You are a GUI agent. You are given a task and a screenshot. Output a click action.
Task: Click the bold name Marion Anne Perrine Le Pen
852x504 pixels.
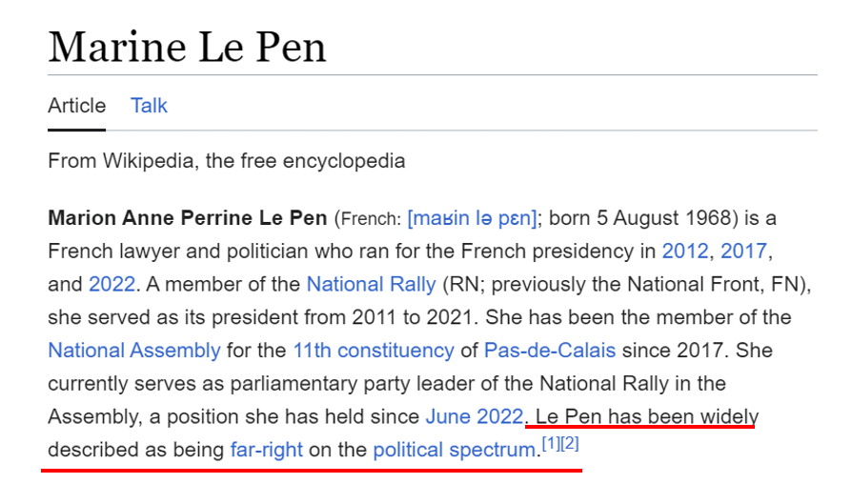pos(188,218)
